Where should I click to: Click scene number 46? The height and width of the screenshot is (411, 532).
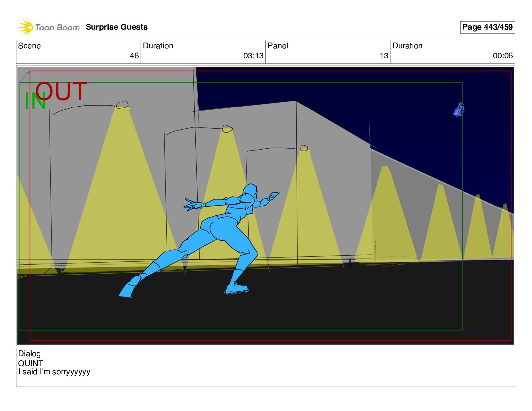134,56
